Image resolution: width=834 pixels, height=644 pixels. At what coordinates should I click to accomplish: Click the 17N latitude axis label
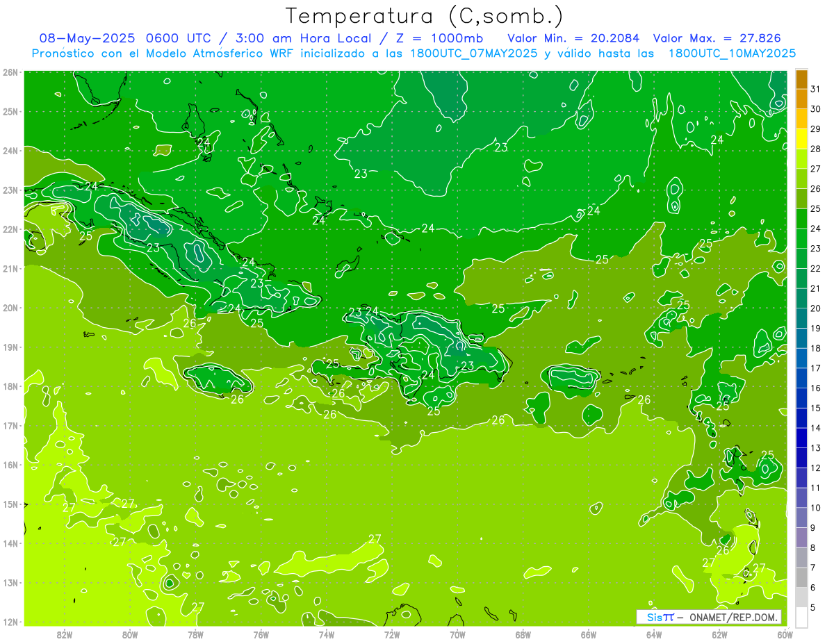10,425
